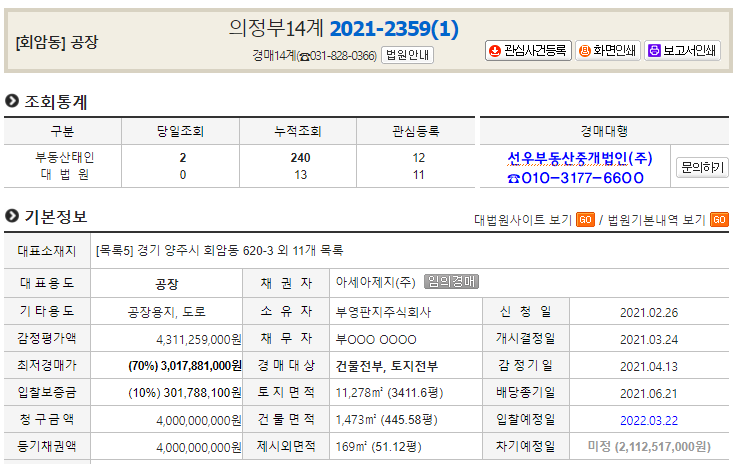The image size is (736, 464).
Task: Click the 차기예정일 미정 (2,112,517,000원)
Action: click(x=649, y=447)
